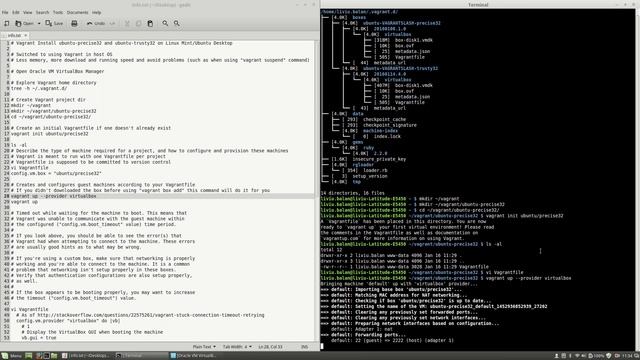Click the 'vb.gui = true' line

click(x=39, y=338)
